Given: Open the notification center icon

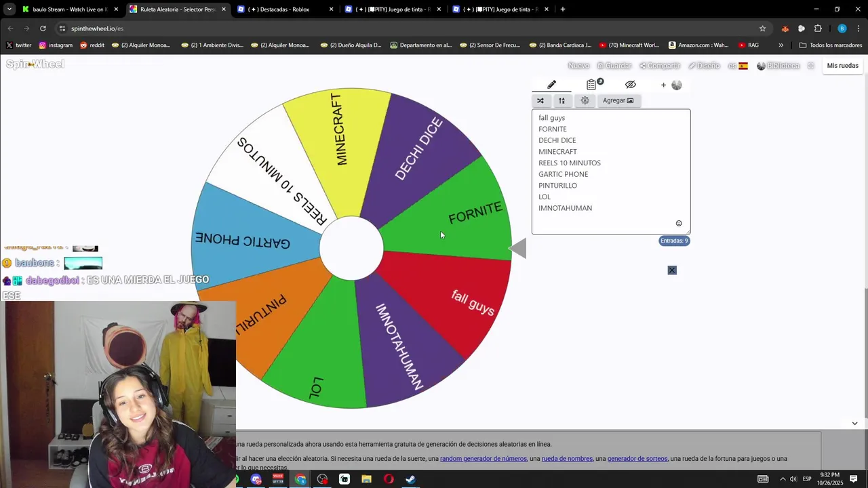Looking at the screenshot, I should [x=854, y=479].
